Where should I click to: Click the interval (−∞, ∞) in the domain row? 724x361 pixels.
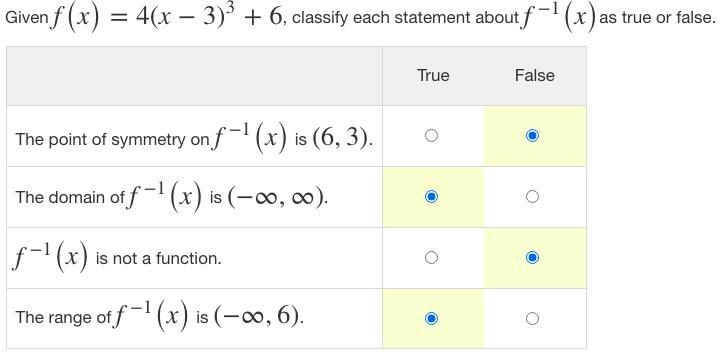(277, 198)
